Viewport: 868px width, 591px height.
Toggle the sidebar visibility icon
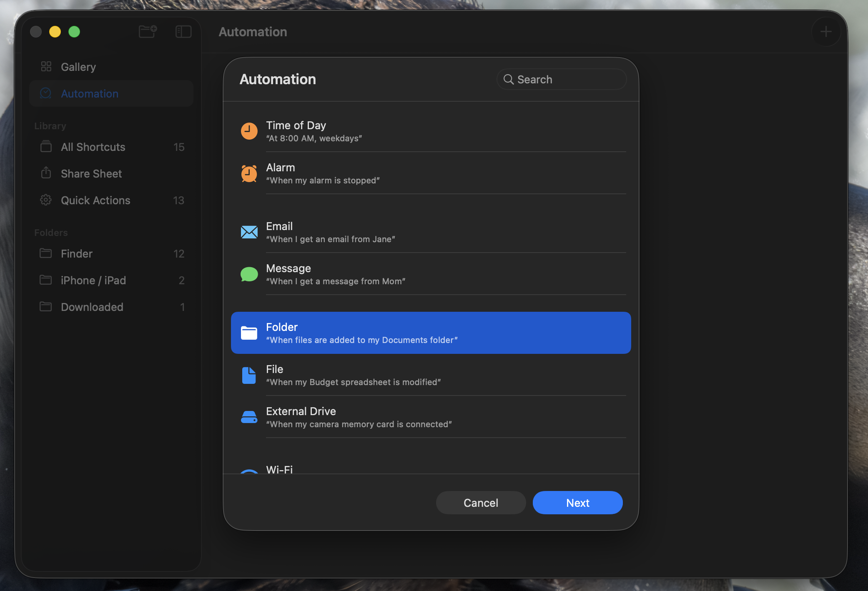[x=183, y=32]
